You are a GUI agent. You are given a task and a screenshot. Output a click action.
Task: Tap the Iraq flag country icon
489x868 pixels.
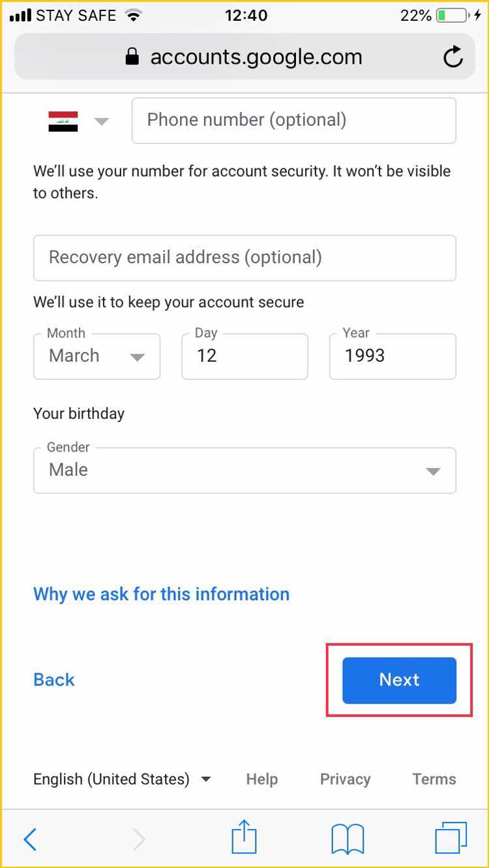tap(63, 121)
